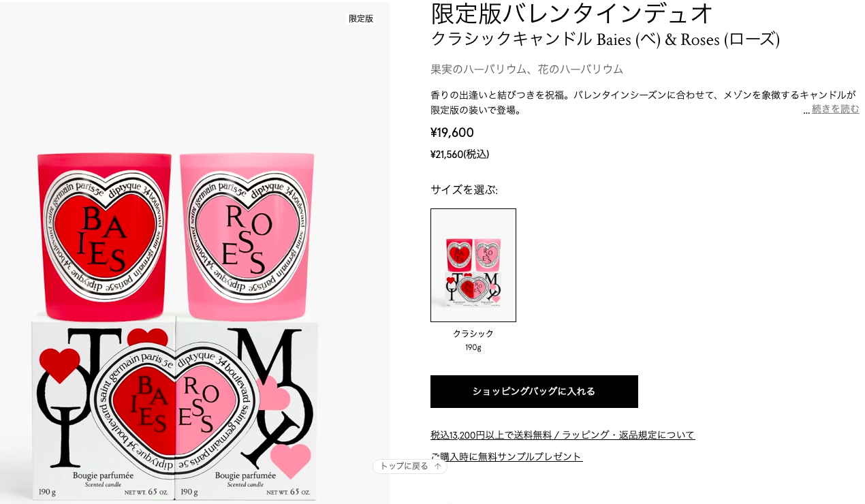Click the 限定版 badge on product image
This screenshot has width=865, height=504.
pyautogui.click(x=361, y=18)
